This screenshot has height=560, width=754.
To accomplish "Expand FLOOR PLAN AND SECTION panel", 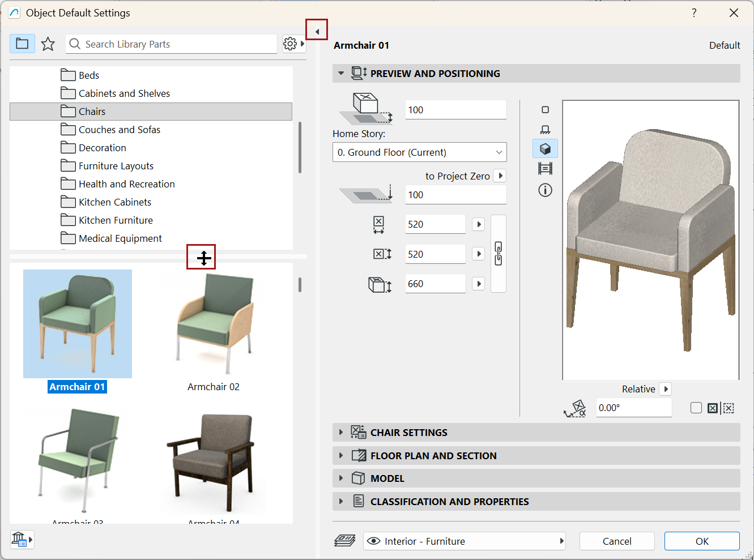I will point(536,455).
